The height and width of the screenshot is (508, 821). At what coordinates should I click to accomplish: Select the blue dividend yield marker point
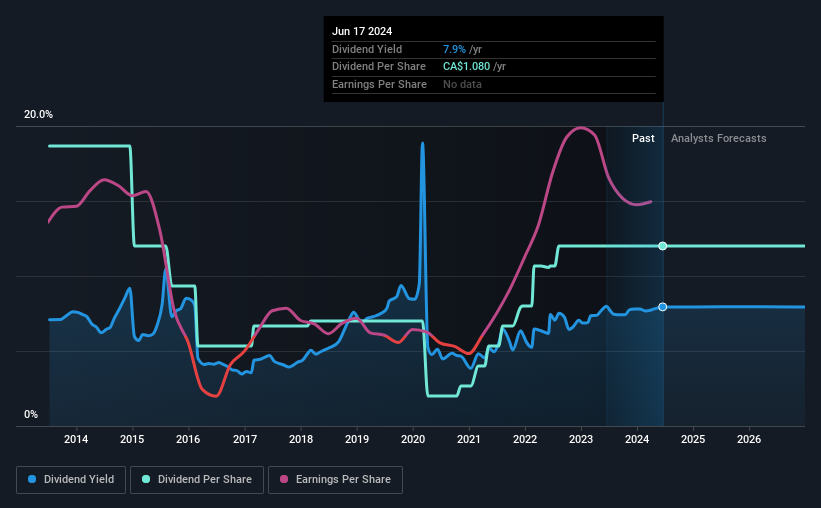pos(663,307)
